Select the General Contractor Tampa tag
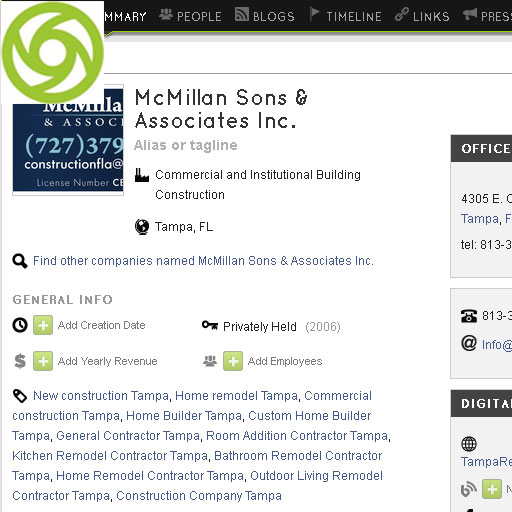Viewport: 512px width, 512px height. pos(128,436)
